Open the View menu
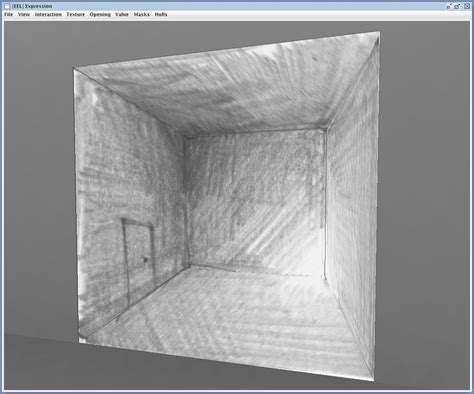The height and width of the screenshot is (394, 474). (24, 14)
